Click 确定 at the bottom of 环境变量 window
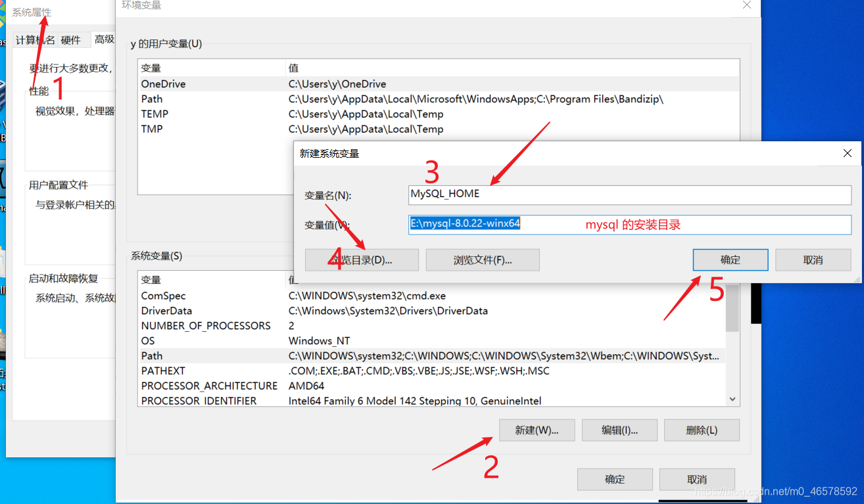Screen dimensions: 864x504 (615, 479)
